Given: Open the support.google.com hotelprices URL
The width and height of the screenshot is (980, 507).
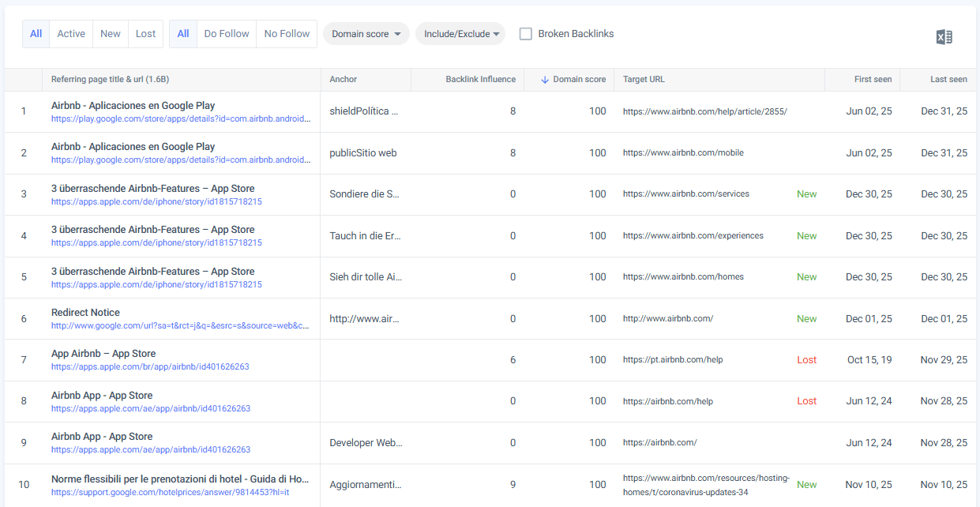Looking at the screenshot, I should click(171, 492).
